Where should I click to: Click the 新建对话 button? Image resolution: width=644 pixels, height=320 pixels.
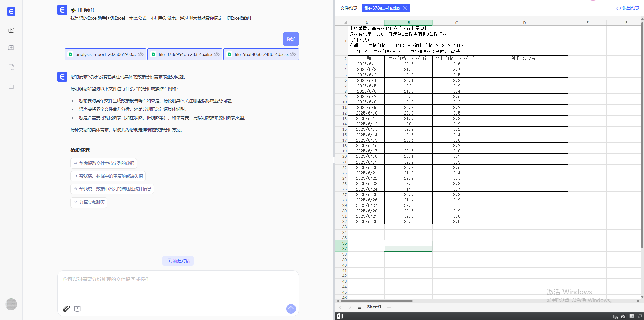[x=178, y=261]
